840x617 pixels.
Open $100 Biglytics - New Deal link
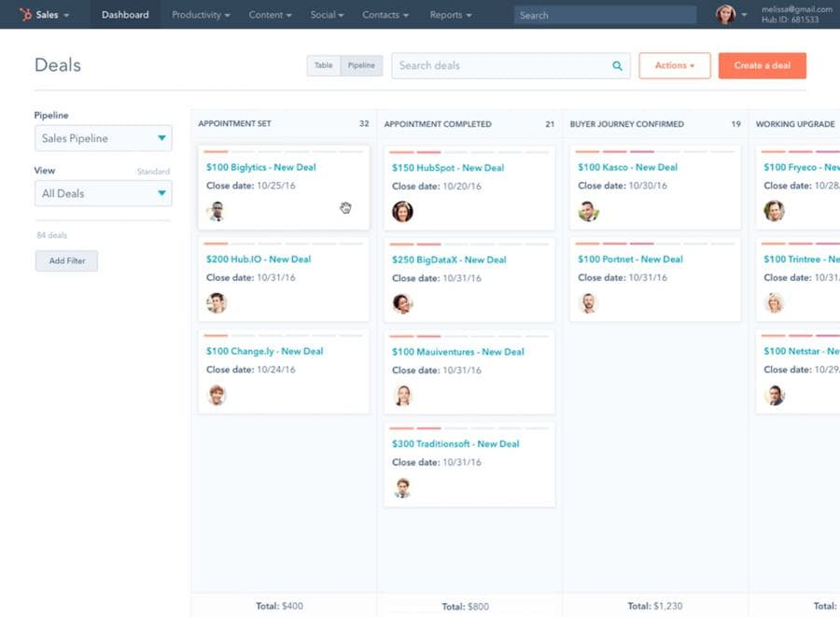261,167
